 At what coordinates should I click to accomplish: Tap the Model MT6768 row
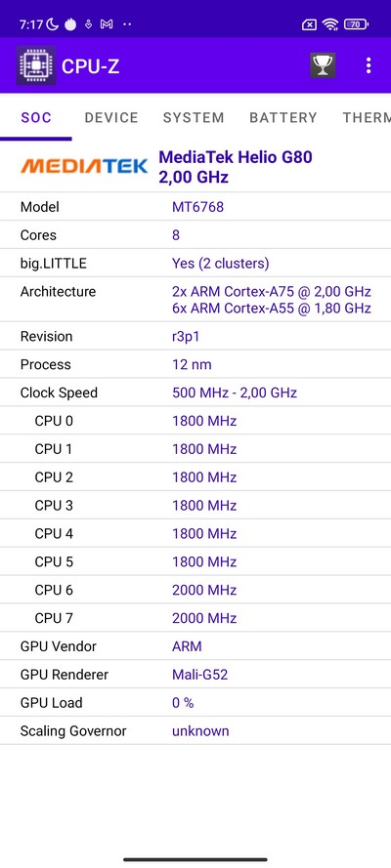[195, 207]
